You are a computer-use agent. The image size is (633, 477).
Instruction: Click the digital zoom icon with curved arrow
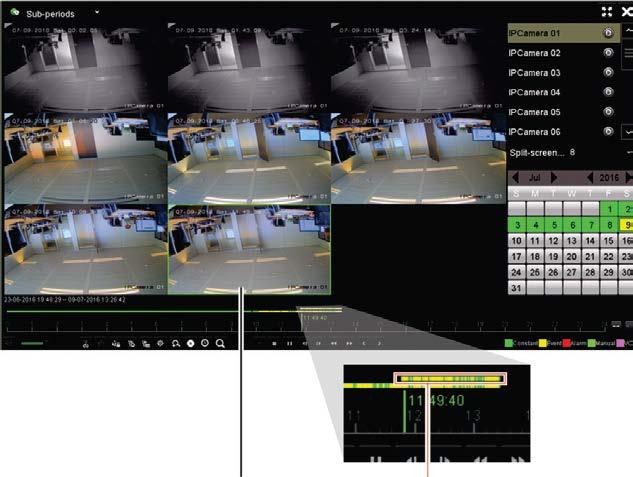click(x=176, y=343)
